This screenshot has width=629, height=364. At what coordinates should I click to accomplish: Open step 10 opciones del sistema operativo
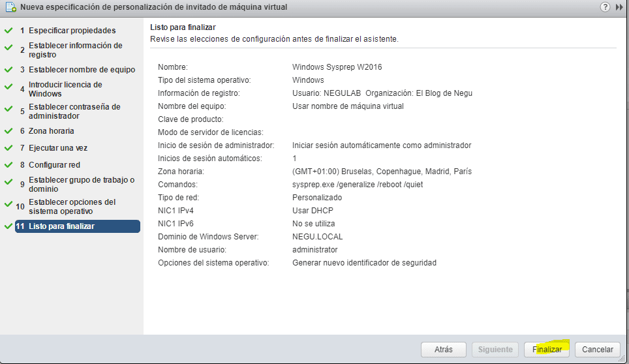[72, 207]
